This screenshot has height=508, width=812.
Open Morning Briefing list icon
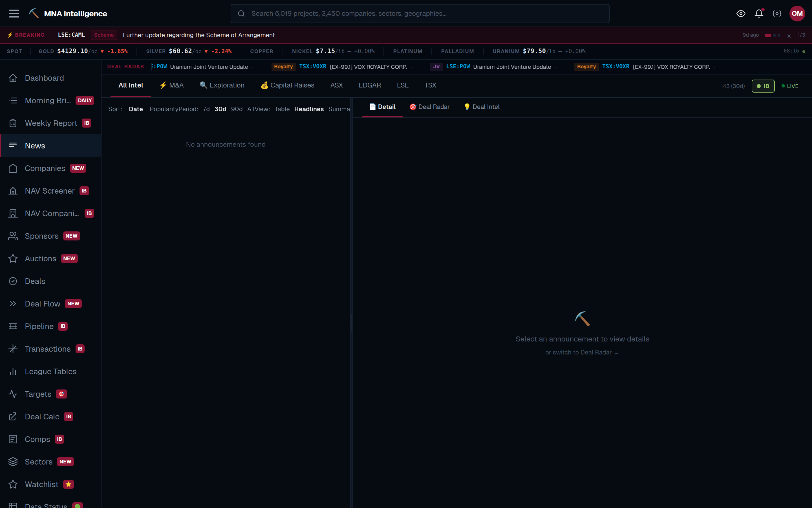13,100
